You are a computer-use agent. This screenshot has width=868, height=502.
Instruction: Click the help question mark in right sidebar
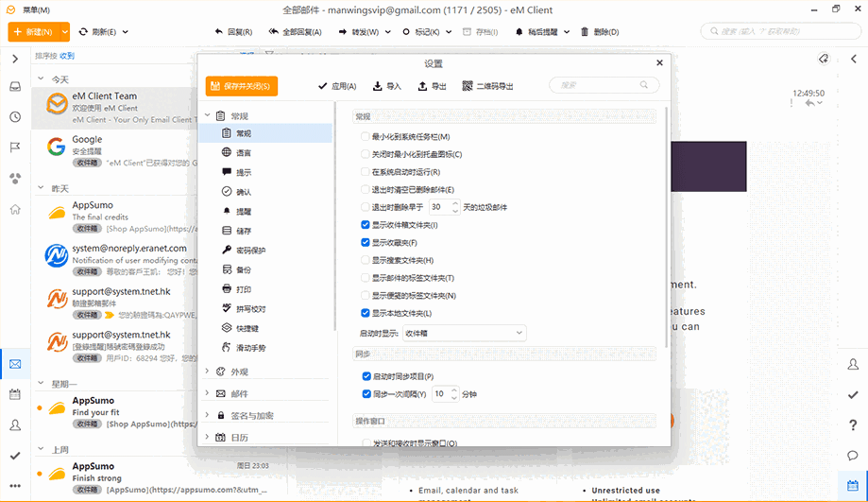tap(853, 425)
